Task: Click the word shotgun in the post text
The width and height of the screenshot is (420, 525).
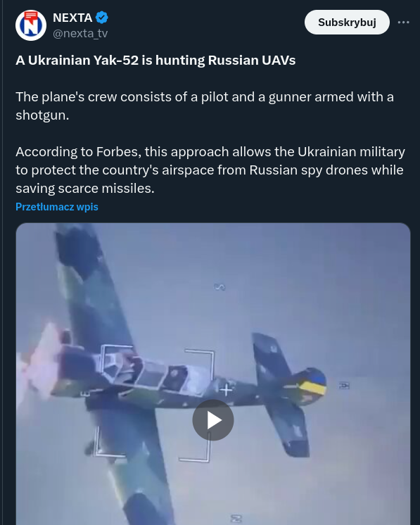Action: click(x=40, y=115)
